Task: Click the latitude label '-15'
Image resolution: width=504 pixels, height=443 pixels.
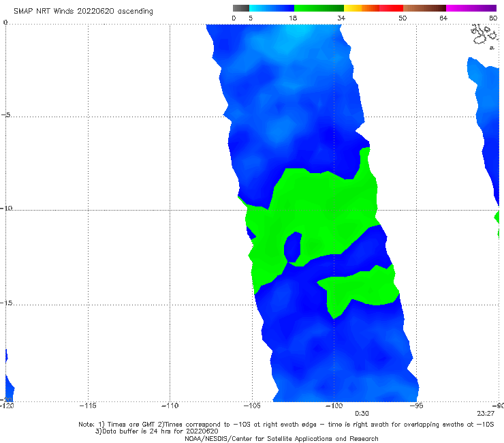Action: (x=6, y=303)
